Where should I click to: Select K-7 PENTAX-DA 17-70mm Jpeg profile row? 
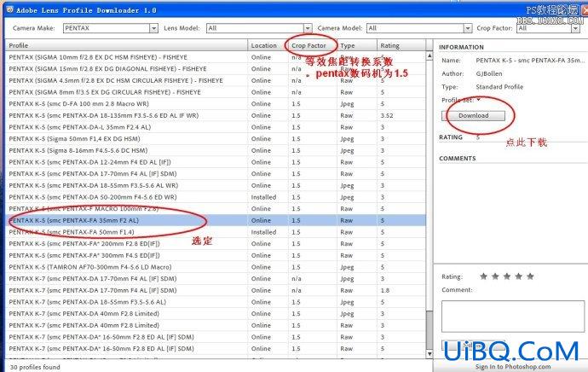(216, 278)
